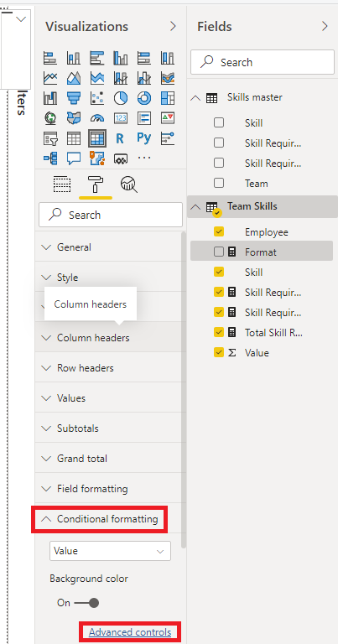Select the Funnel visual
This screenshot has width=338, height=644.
74,98
